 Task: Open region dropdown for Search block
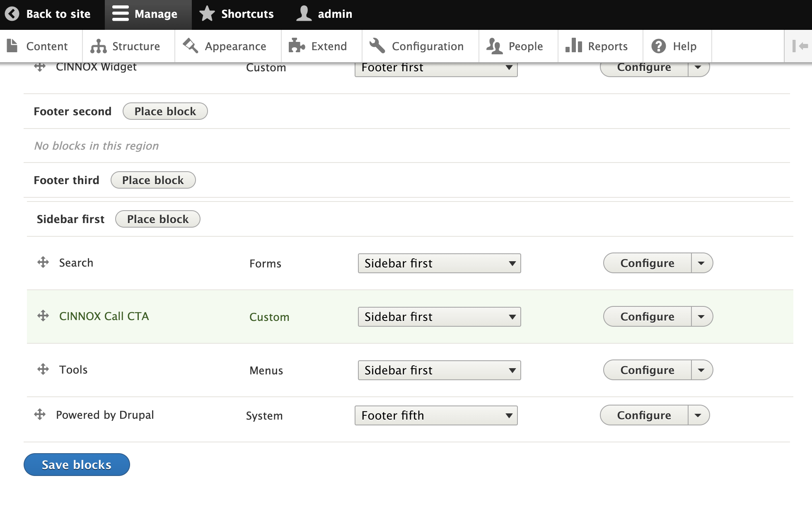click(x=439, y=263)
